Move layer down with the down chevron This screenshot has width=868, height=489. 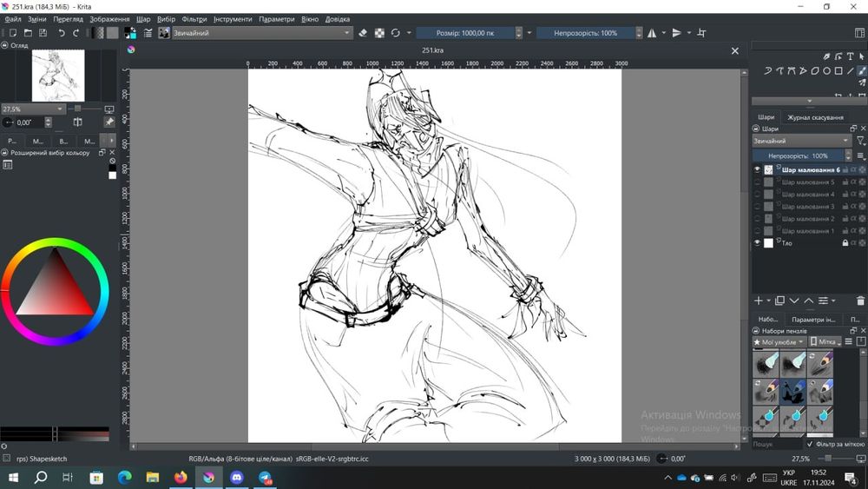click(x=794, y=301)
